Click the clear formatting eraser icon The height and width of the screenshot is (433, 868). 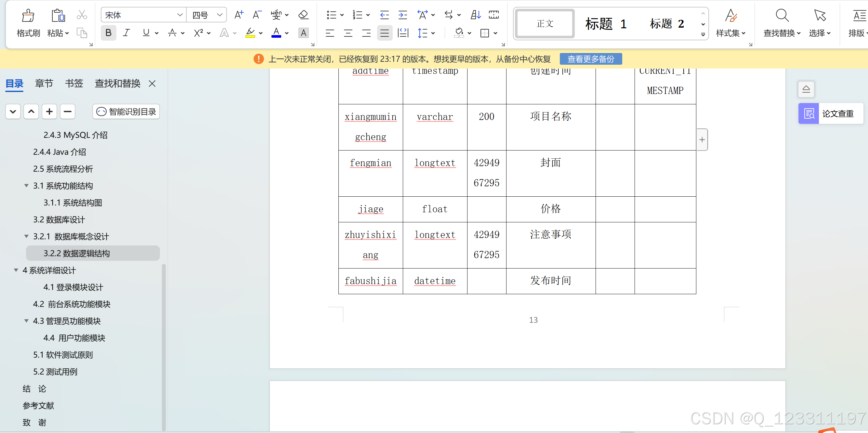pyautogui.click(x=303, y=15)
